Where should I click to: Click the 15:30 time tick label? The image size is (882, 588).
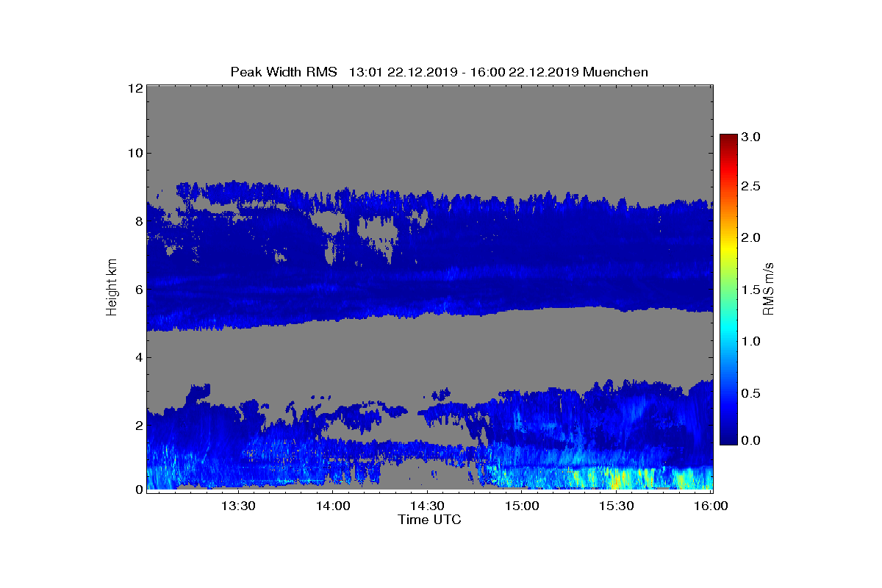point(617,506)
